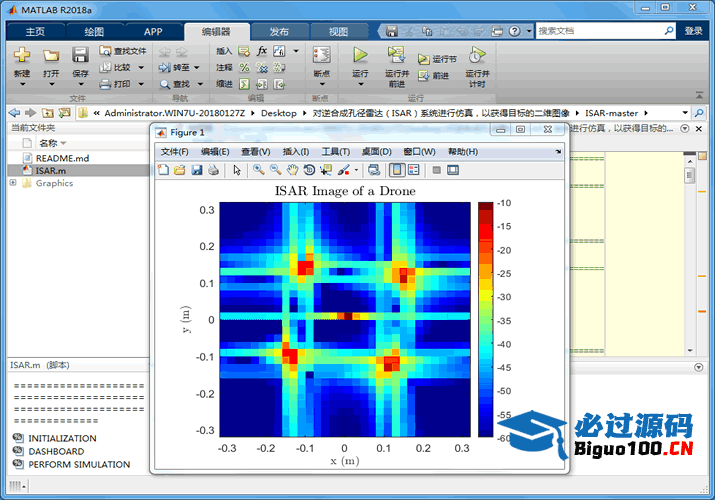Click the Save (保存) disk icon
The image size is (715, 500).
(x=80, y=55)
